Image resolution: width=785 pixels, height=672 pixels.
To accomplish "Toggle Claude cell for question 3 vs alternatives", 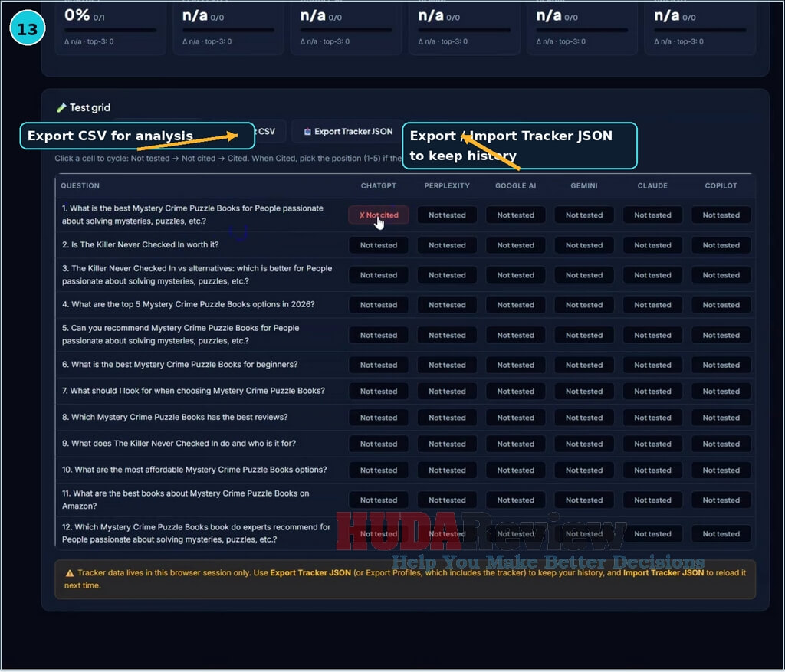I will (x=653, y=275).
